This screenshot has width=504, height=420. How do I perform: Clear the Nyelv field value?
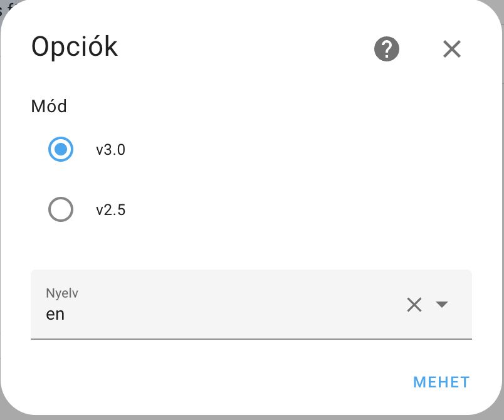pyautogui.click(x=414, y=305)
